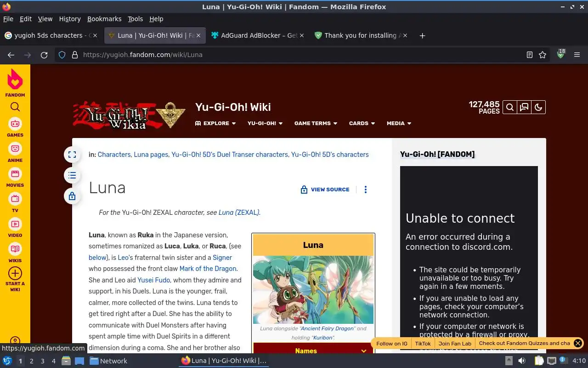The image size is (588, 368).
Task: Open the Kuribon caption link
Action: tap(323, 338)
